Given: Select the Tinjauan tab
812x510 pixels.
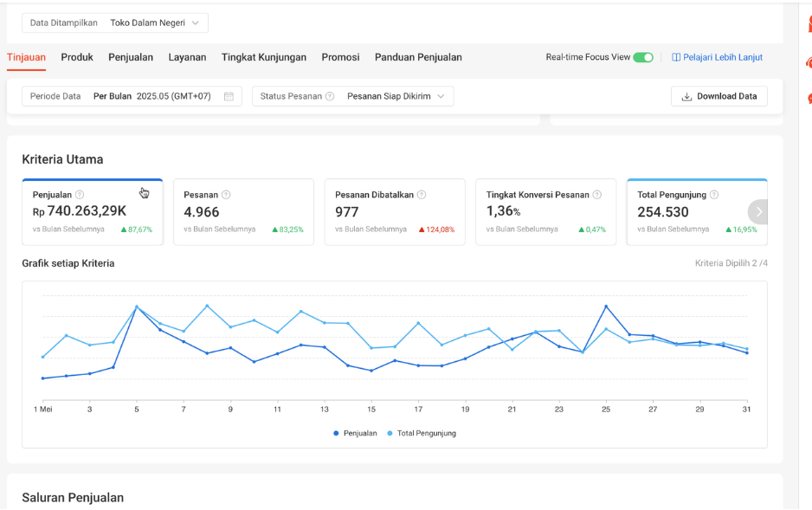Looking at the screenshot, I should [27, 57].
